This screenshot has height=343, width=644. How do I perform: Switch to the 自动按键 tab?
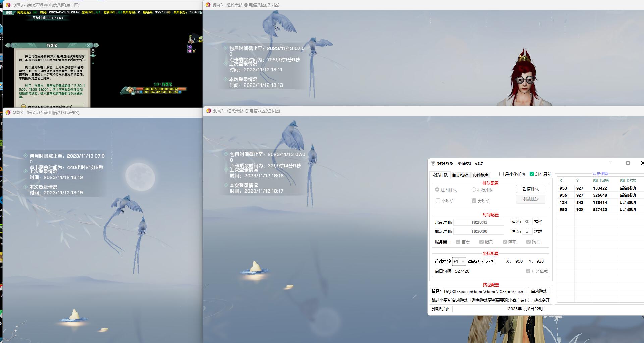coord(460,175)
